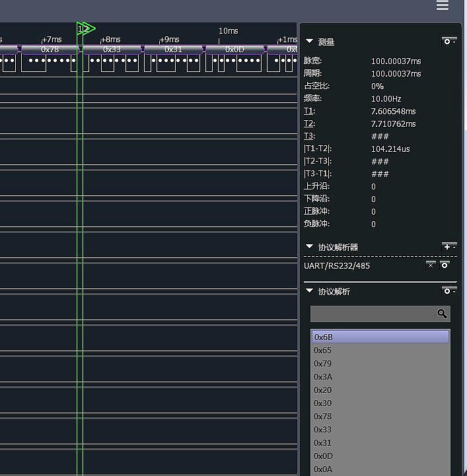This screenshot has width=467, height=476.
Task: Click the 0x31 decoded frame on waveform
Action: pyautogui.click(x=173, y=50)
